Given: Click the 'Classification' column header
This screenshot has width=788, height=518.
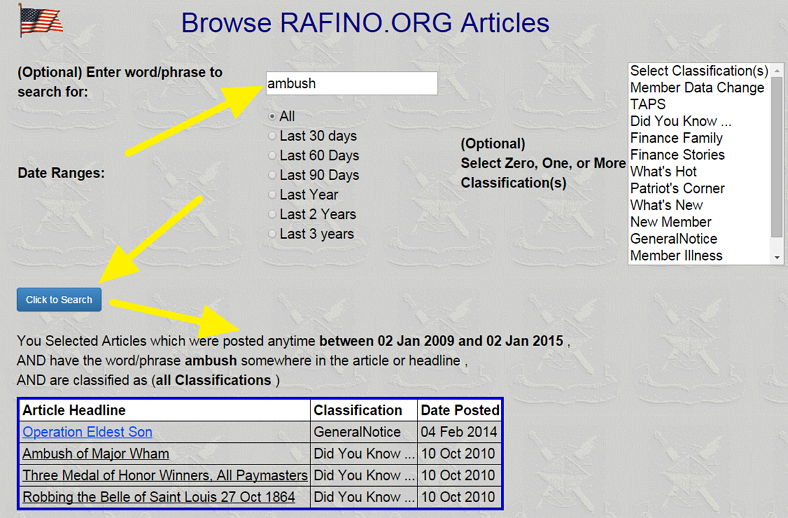Looking at the screenshot, I should click(364, 410).
